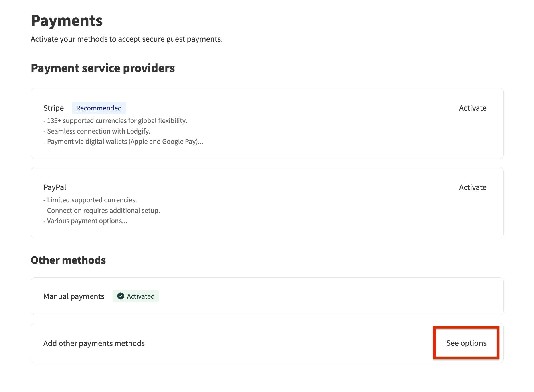Click the 135+ supported currencies line

[x=115, y=121]
